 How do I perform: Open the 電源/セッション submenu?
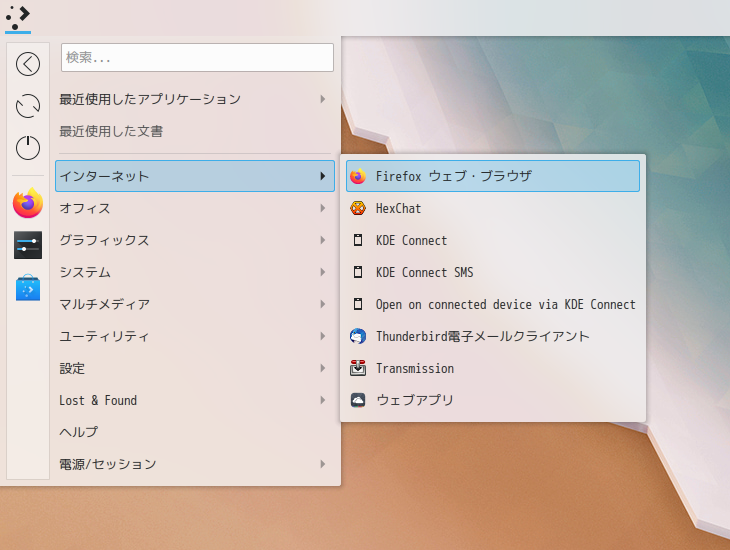coord(195,464)
